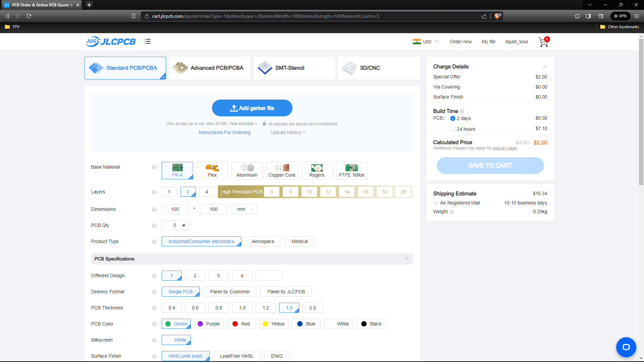This screenshot has width=644, height=362.
Task: Click the hamburger menu next to JLCPCB logo
Action: point(148,41)
